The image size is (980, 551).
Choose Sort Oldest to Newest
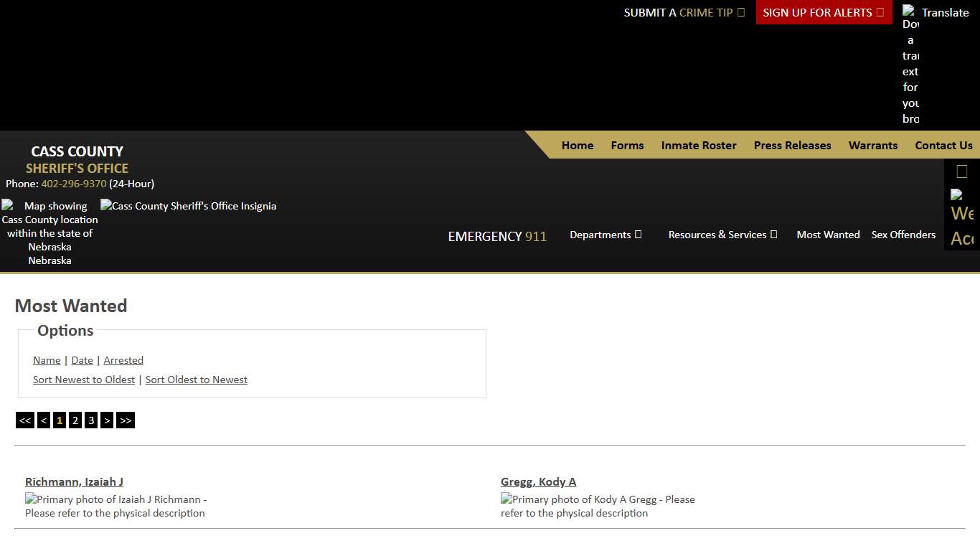[196, 380]
